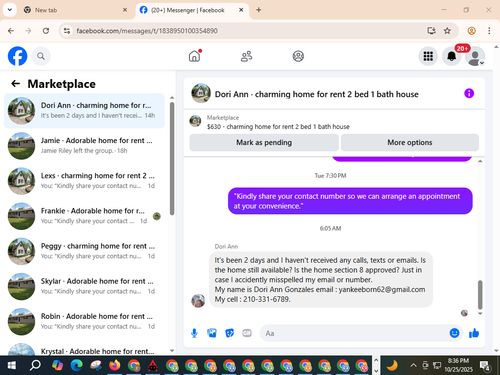The height and width of the screenshot is (375, 500).
Task: Close the New tab browser tab
Action: click(125, 10)
